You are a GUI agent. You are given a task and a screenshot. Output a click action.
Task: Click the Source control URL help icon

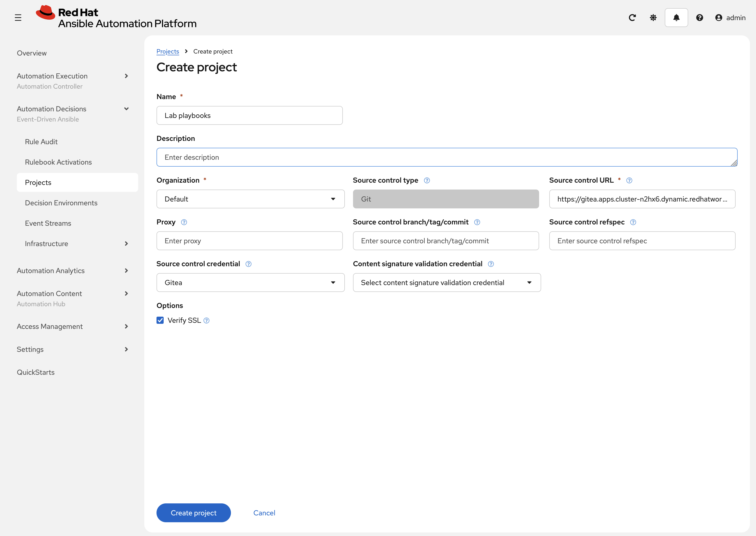coord(629,180)
